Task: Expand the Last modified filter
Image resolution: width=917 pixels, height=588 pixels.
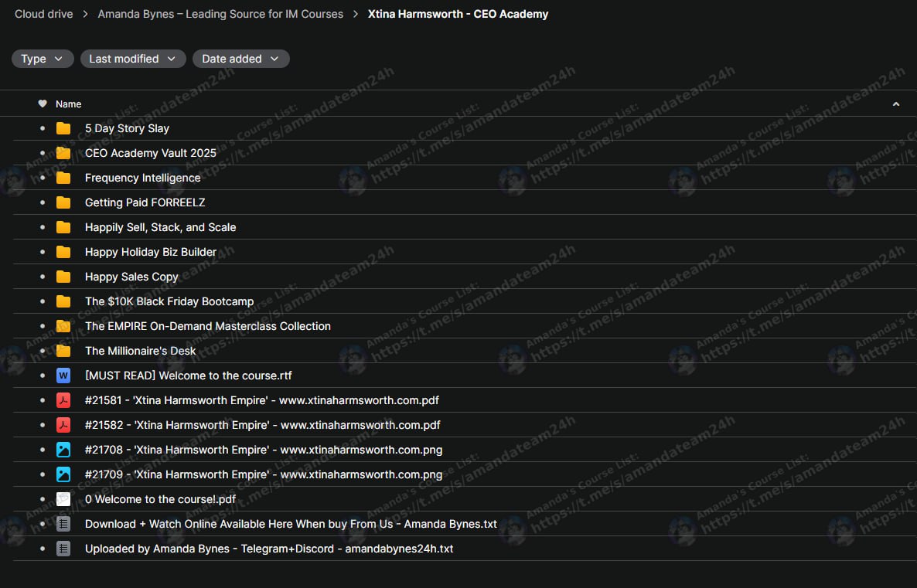Action: tap(133, 59)
